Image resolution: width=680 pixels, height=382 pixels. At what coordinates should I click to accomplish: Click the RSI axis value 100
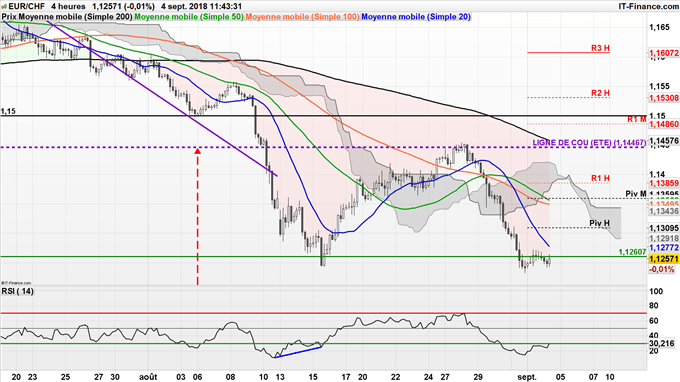click(x=656, y=291)
